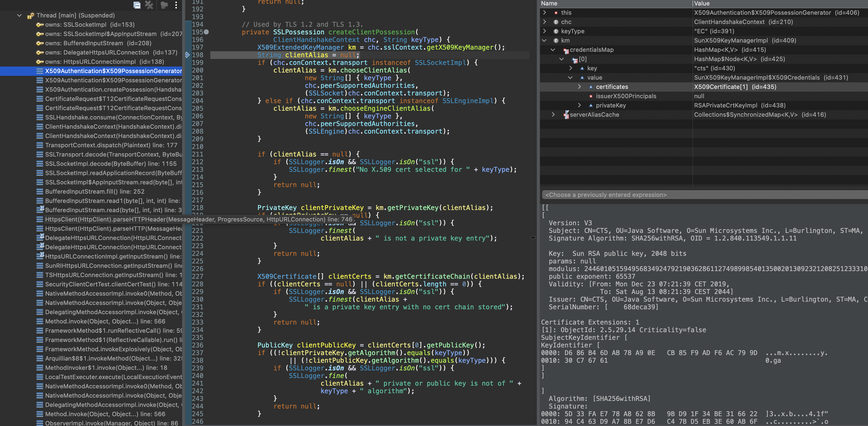Click instruction pointer arrow at line 198
Viewport: 868px width, 426px height.
(x=188, y=55)
